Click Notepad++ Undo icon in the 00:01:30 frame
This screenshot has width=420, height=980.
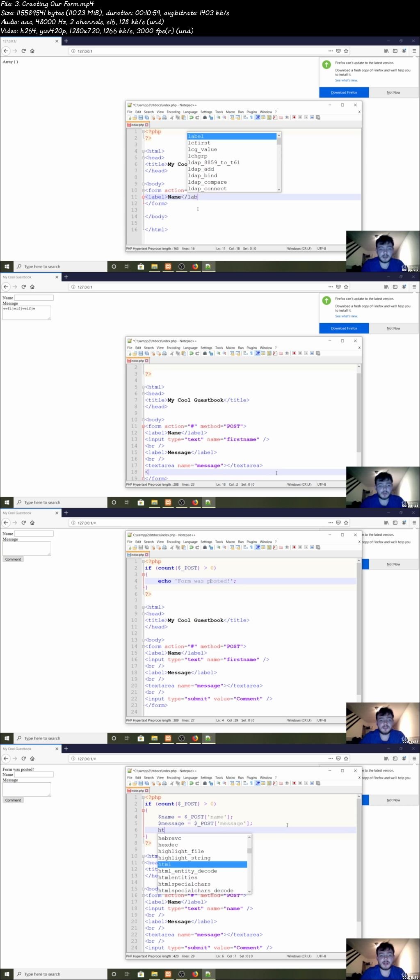tap(191, 117)
